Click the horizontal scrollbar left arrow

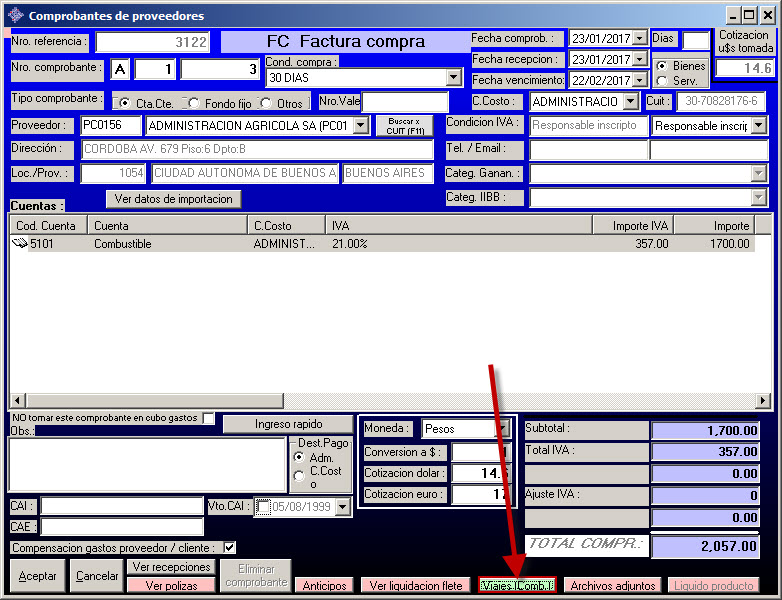tap(17, 401)
